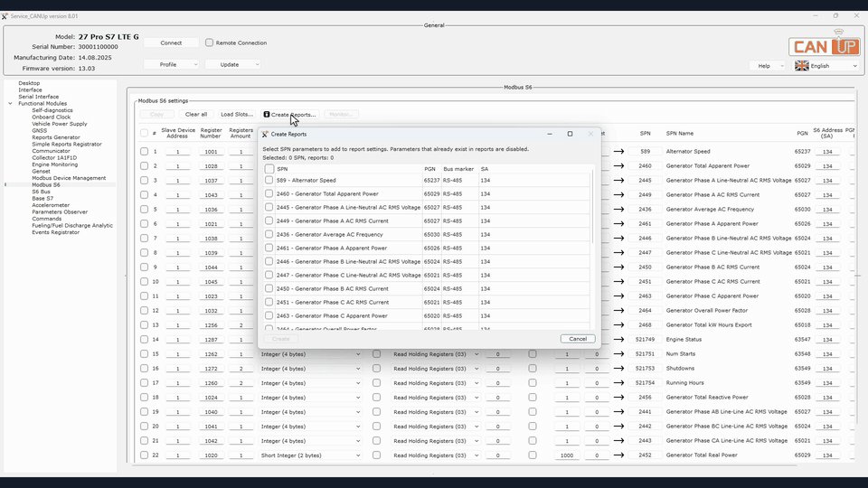Viewport: 868px width, 488px height.
Task: Minimize the Create Reports dialog
Action: click(550, 134)
